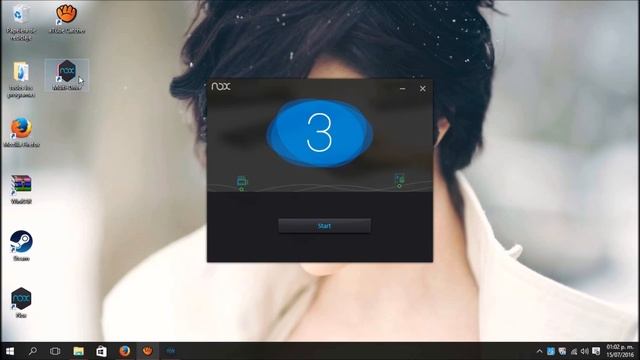Expand hidden system tray icons
Screen dimensions: 640x360
[539, 351]
